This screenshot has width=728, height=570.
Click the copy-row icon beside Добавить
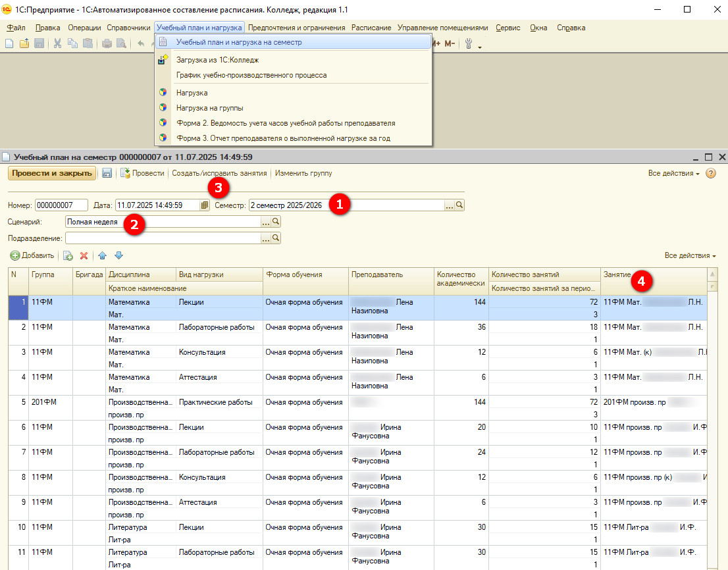coord(68,255)
